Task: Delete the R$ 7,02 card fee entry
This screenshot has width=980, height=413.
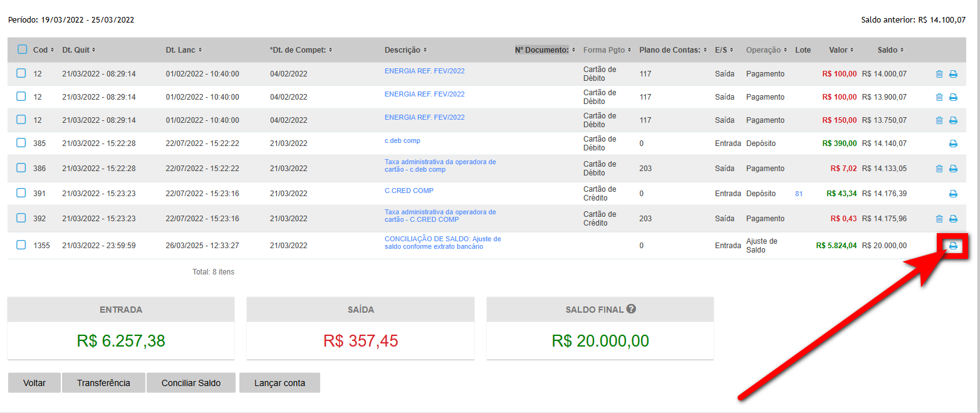Action: [x=939, y=169]
